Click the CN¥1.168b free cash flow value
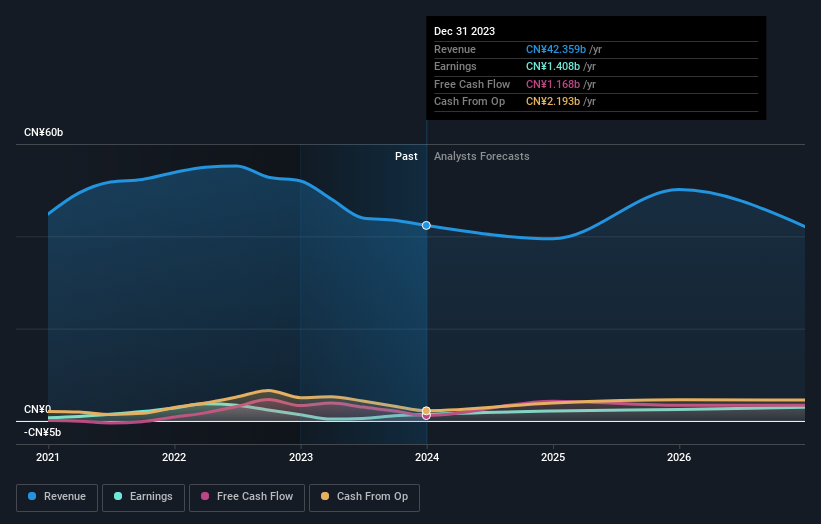 click(x=553, y=84)
